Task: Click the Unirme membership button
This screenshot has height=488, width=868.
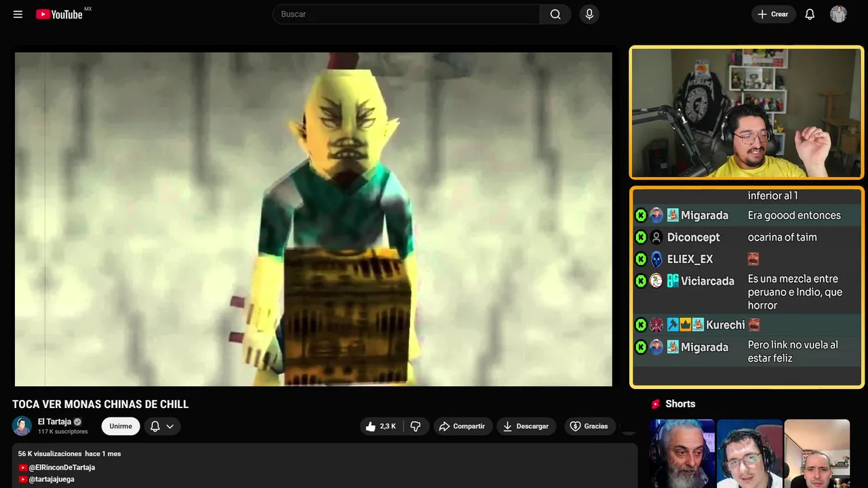Action: point(121,426)
